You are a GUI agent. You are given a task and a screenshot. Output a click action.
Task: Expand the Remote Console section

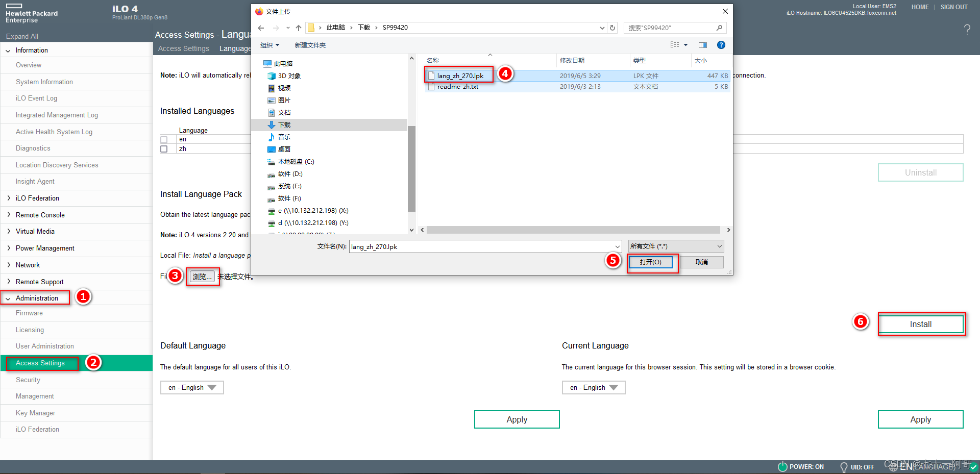tap(8, 215)
